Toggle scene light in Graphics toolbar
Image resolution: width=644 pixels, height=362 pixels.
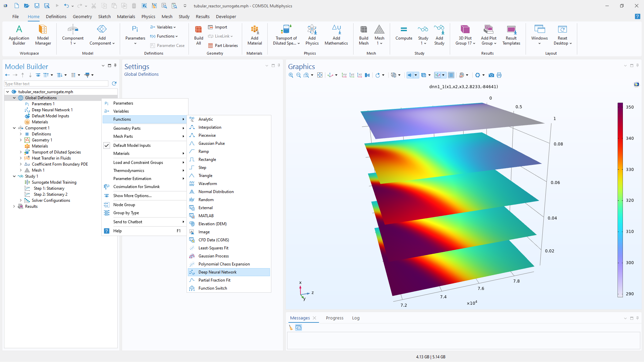410,75
